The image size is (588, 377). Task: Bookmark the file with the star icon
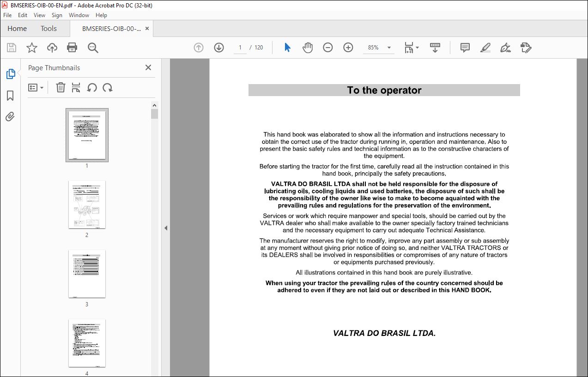point(31,48)
